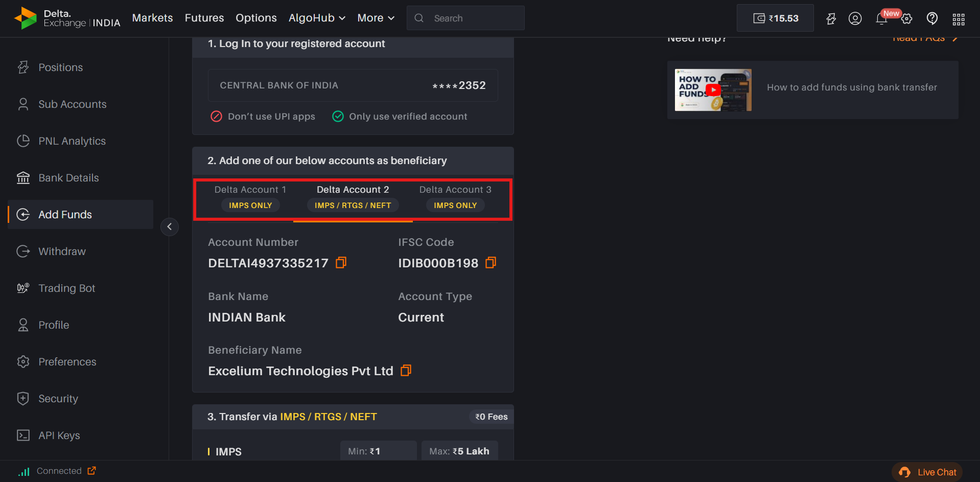Open the API Keys terminal icon

23,435
